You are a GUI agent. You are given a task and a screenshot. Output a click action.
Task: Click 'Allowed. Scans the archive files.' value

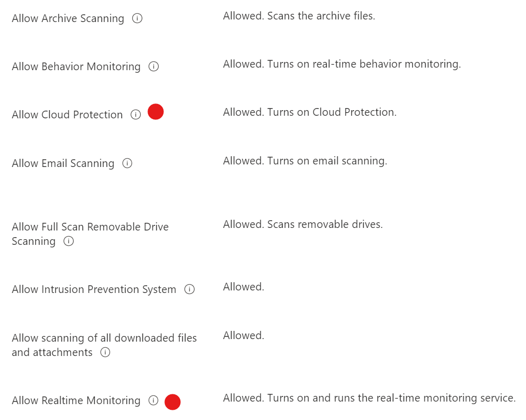pyautogui.click(x=299, y=16)
